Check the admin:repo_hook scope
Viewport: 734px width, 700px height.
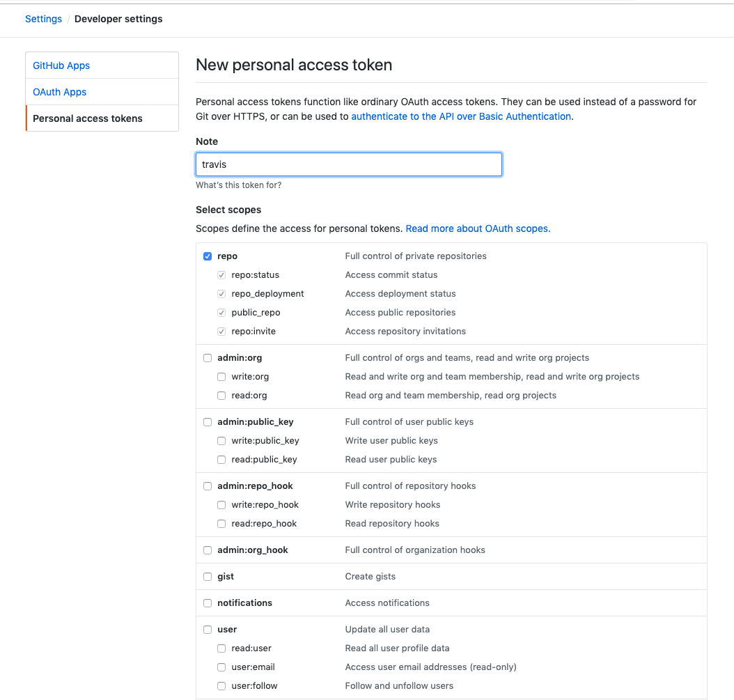tap(208, 486)
